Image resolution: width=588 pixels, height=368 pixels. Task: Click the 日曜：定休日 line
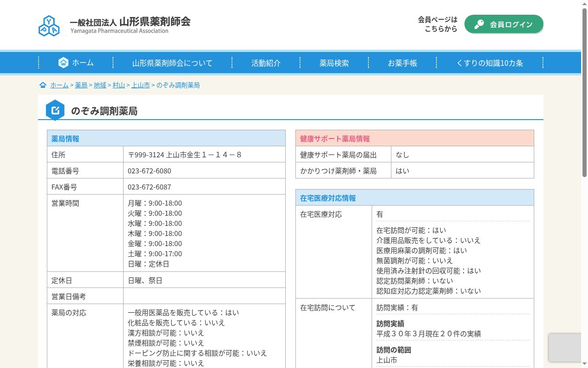coord(148,264)
